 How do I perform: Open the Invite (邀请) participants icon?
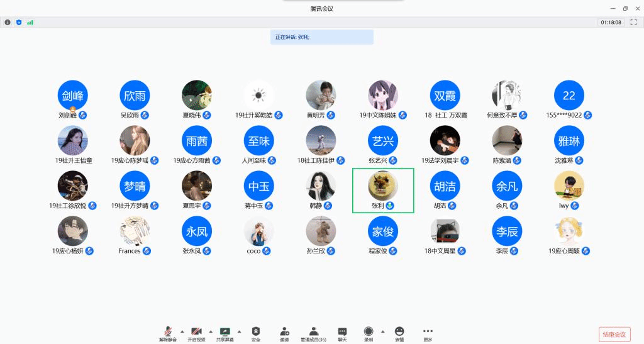point(284,333)
